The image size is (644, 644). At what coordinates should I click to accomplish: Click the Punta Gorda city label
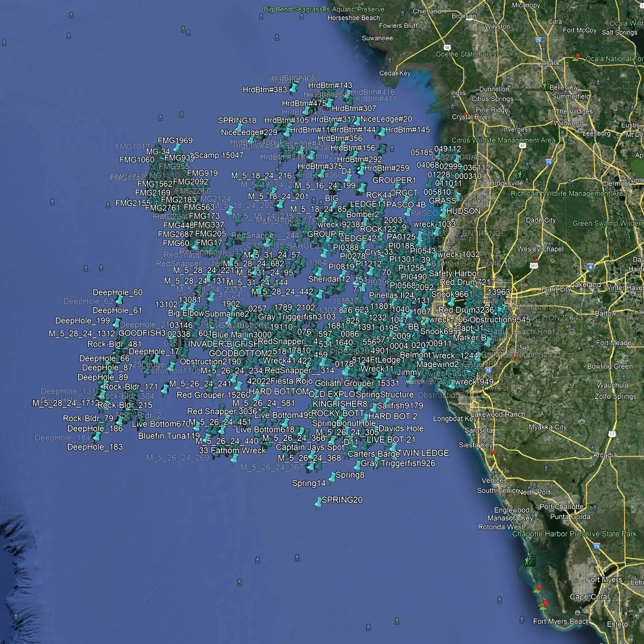pyautogui.click(x=570, y=516)
